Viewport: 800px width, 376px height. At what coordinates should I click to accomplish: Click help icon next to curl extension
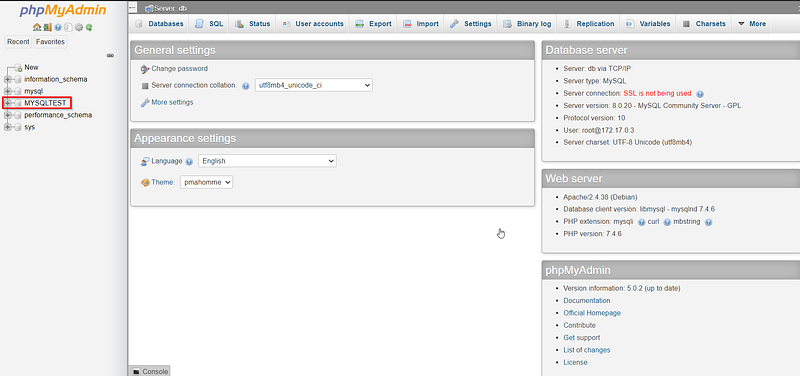tap(667, 222)
